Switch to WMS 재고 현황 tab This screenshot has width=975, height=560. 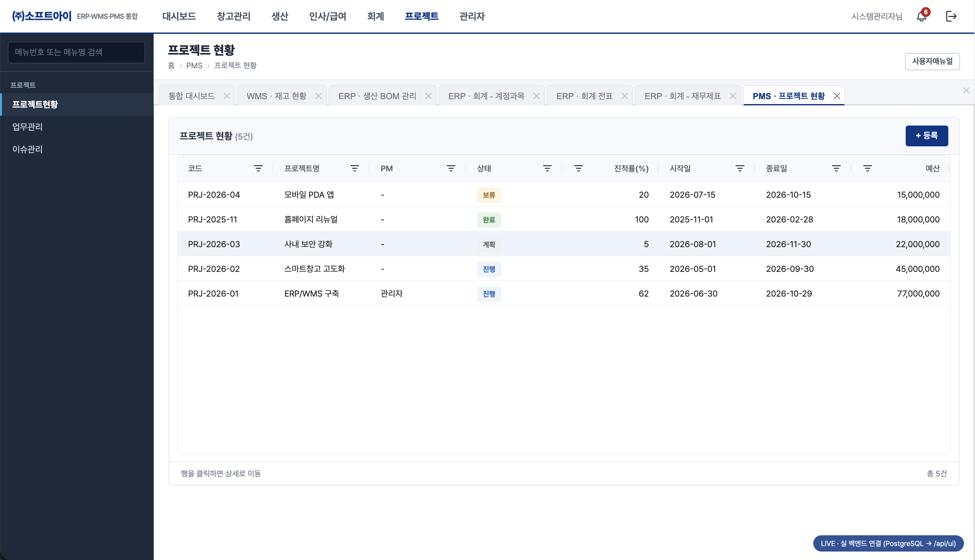pyautogui.click(x=276, y=96)
